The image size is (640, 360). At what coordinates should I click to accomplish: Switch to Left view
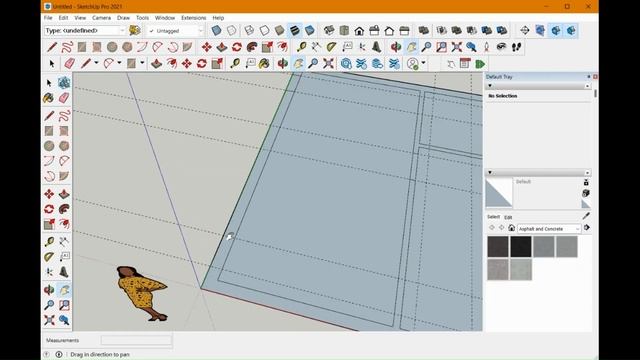coord(404,31)
